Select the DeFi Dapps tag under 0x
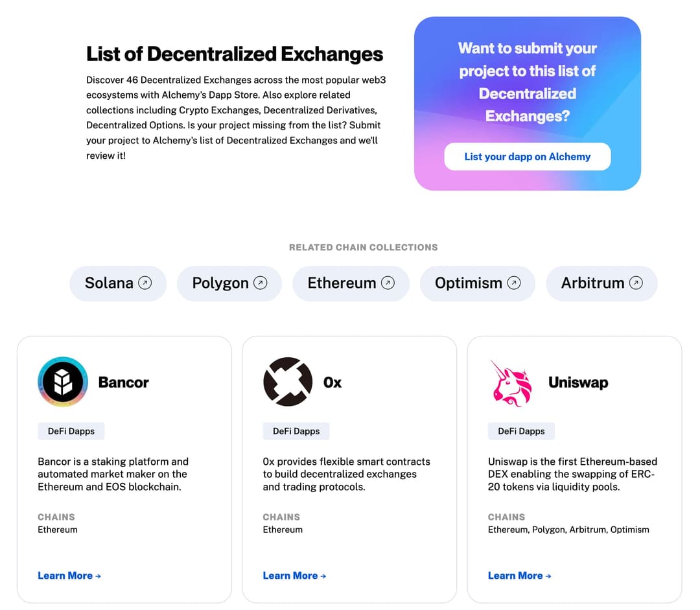The width and height of the screenshot is (700, 610). click(296, 430)
